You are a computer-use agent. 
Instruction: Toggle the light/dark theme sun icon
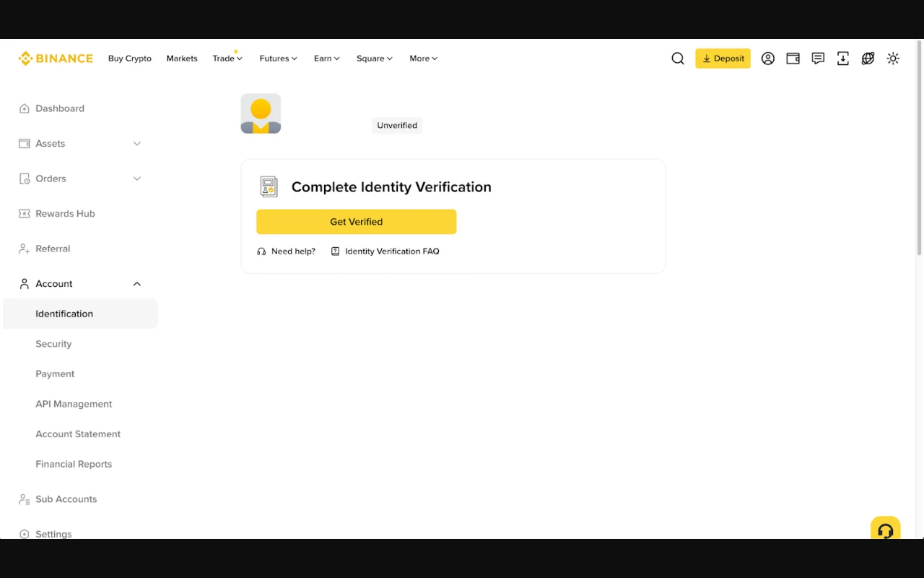(893, 59)
